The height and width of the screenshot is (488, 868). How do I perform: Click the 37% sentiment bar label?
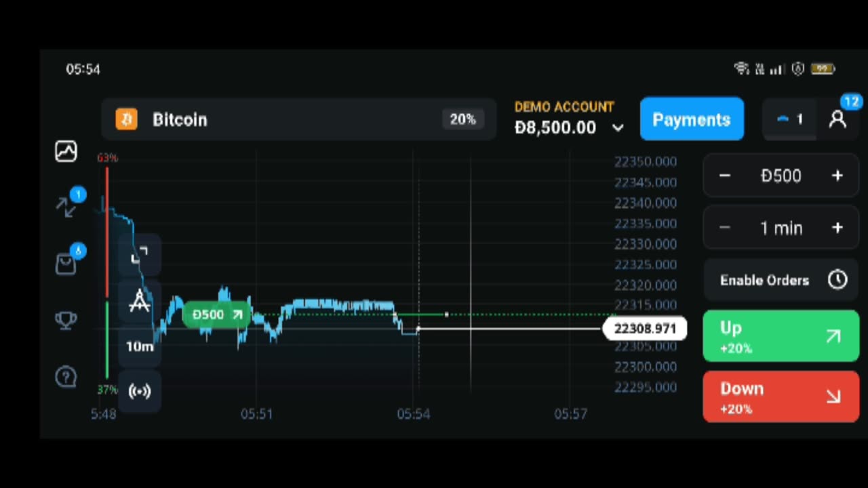point(107,390)
